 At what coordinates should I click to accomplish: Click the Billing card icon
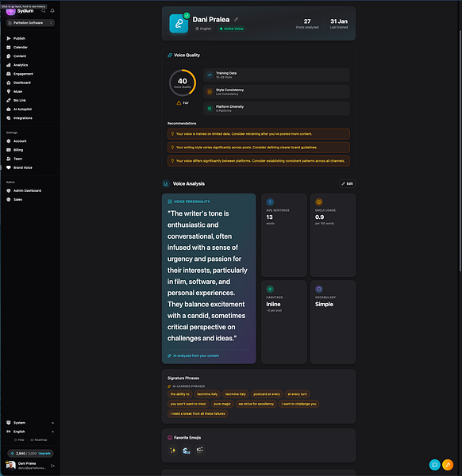coord(9,150)
